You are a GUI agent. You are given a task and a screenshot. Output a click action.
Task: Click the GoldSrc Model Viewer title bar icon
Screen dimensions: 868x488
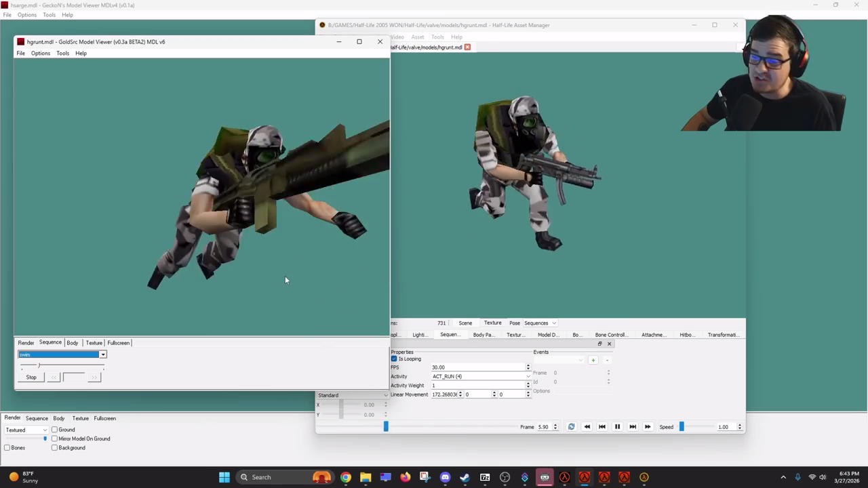pos(20,42)
